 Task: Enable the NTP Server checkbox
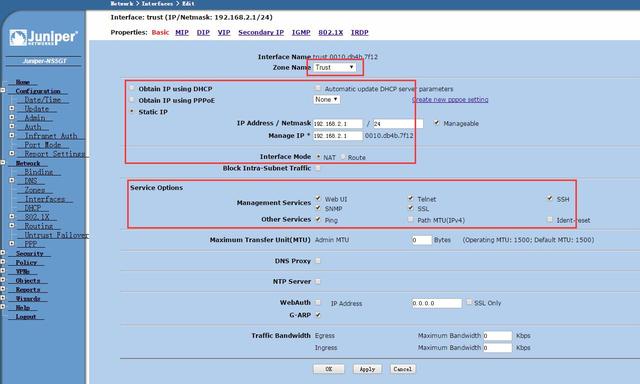pyautogui.click(x=318, y=281)
